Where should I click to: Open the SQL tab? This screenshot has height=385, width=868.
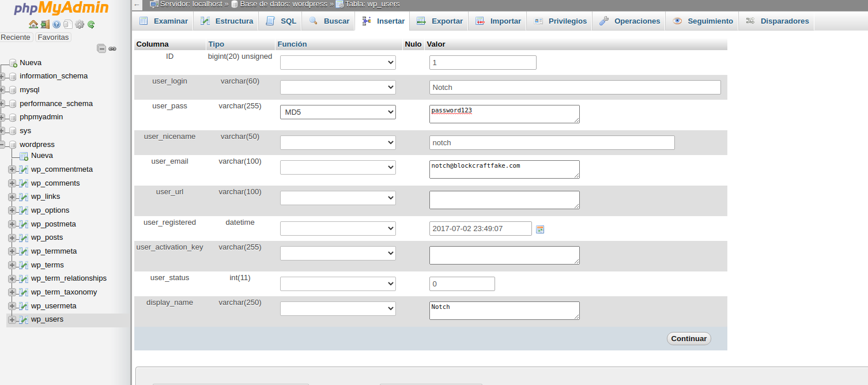point(281,21)
